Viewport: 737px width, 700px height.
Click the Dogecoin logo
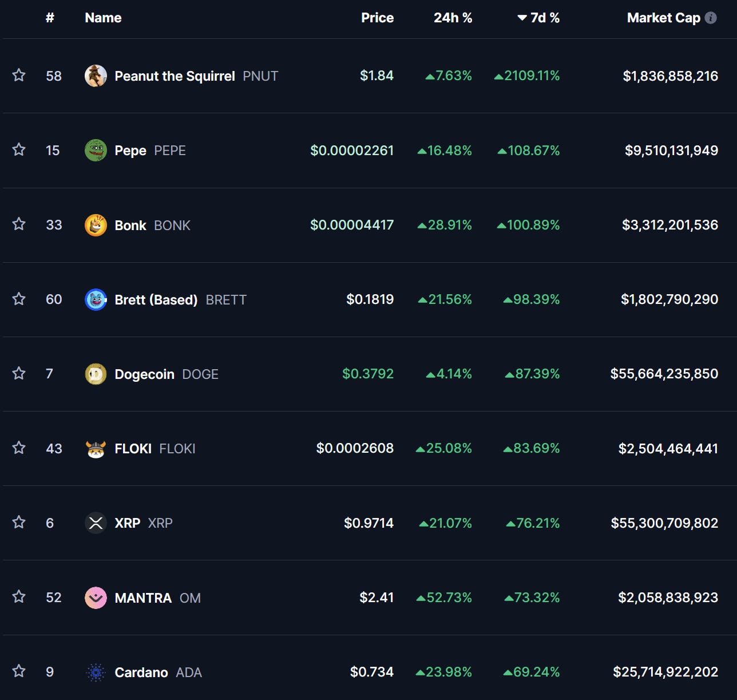96,374
